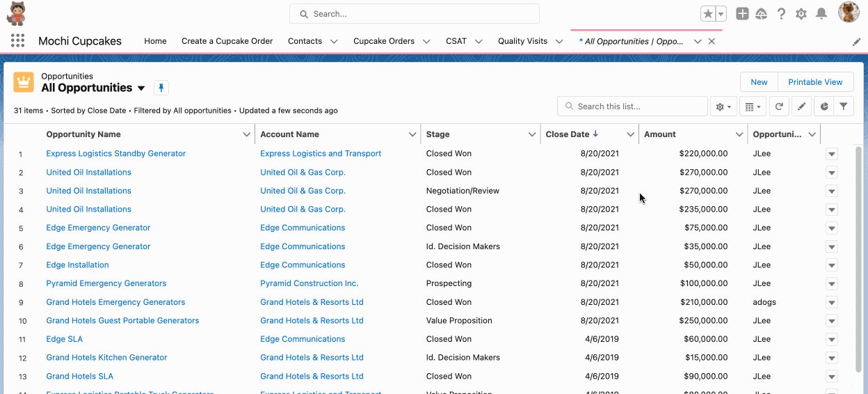The height and width of the screenshot is (394, 868).
Task: Open Pyramid Emergency Generators opportunity
Action: pyautogui.click(x=106, y=283)
